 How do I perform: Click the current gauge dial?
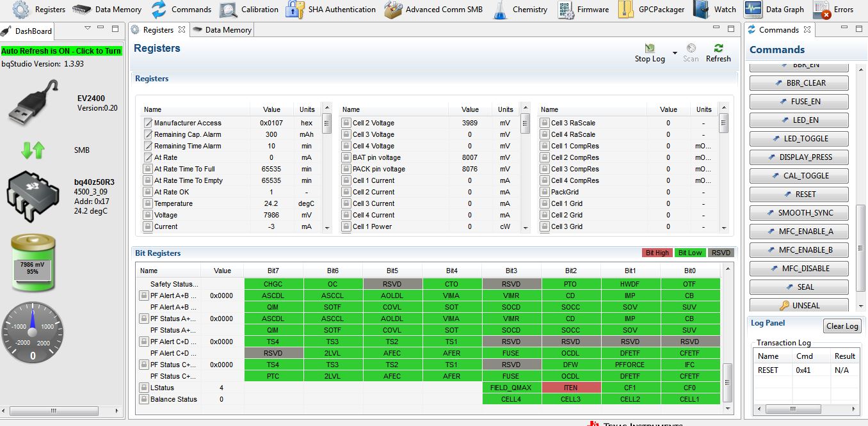[x=33, y=333]
